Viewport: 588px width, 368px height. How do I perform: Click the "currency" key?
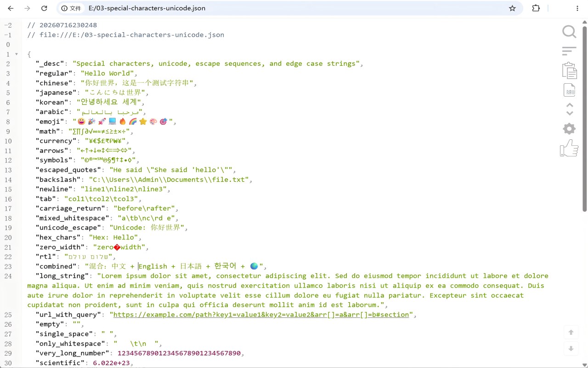(56, 141)
